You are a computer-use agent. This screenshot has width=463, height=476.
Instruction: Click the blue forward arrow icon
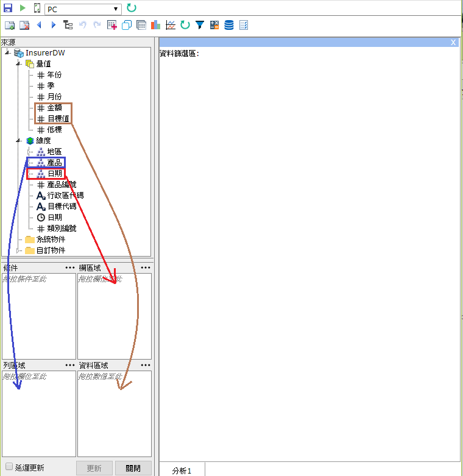54,25
